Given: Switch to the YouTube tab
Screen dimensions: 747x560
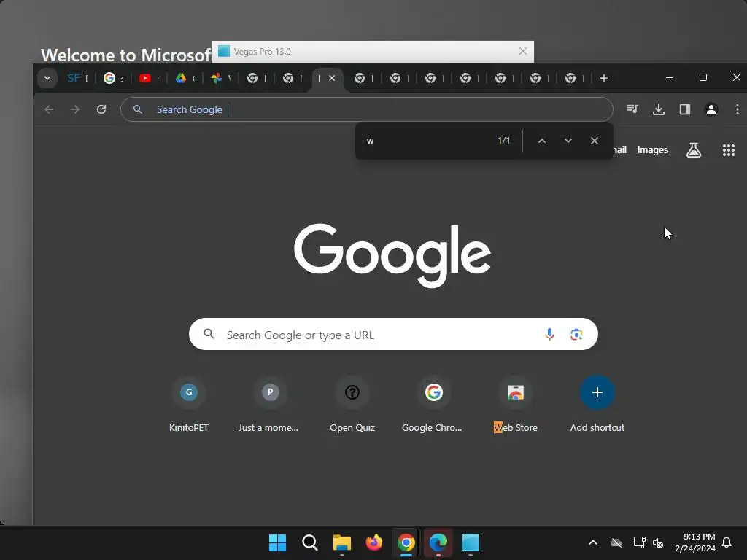Looking at the screenshot, I should click(149, 78).
